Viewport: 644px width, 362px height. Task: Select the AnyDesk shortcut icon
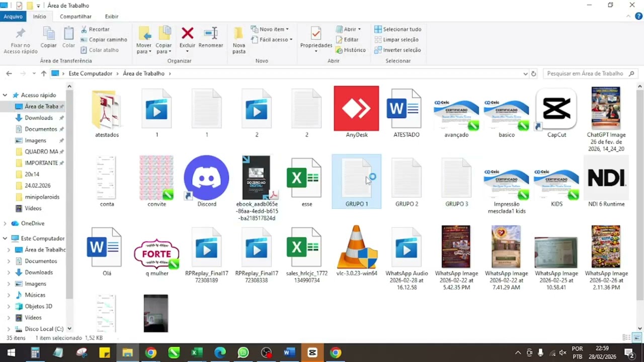[x=356, y=109]
